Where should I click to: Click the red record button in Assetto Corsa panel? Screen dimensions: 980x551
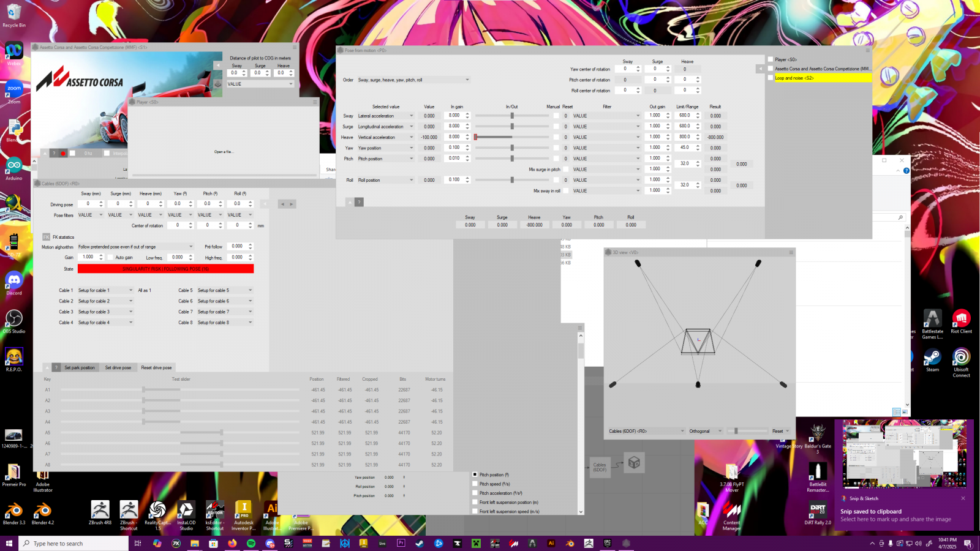(x=62, y=153)
